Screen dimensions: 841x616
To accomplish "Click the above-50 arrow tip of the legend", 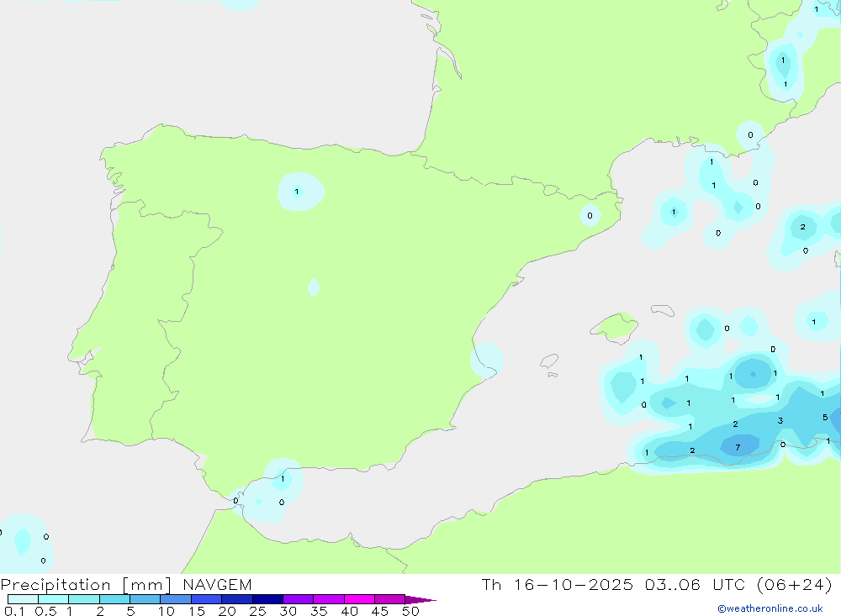I will 420,600.
